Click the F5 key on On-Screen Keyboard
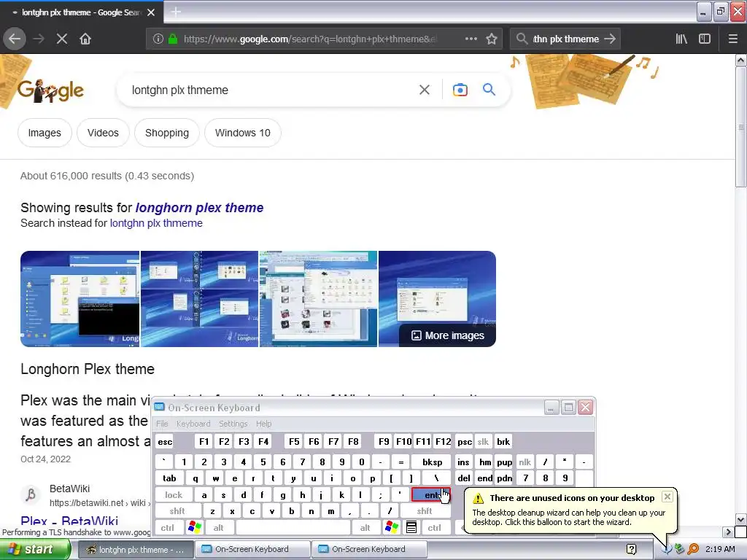The image size is (747, 560). coord(294,441)
